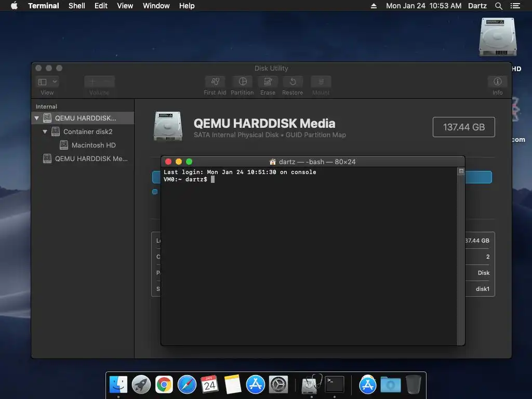The width and height of the screenshot is (532, 399).
Task: Select QEMU HARDDISK Me... second disk
Action: click(83, 159)
